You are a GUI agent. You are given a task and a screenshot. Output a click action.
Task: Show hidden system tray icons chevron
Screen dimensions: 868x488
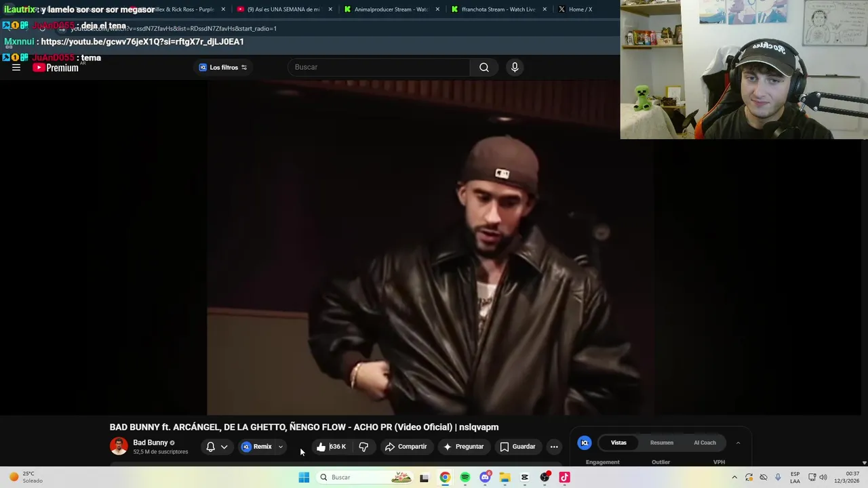[734, 477]
